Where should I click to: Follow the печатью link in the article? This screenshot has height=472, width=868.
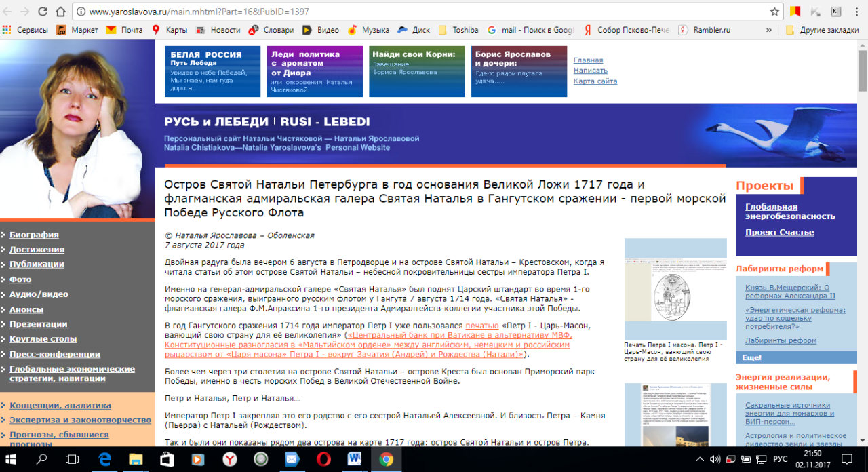click(x=482, y=326)
